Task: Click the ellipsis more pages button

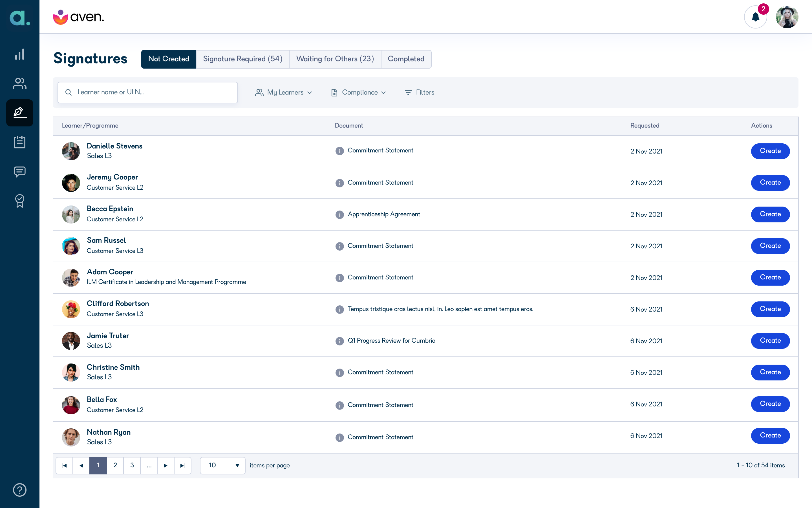Action: coord(149,465)
